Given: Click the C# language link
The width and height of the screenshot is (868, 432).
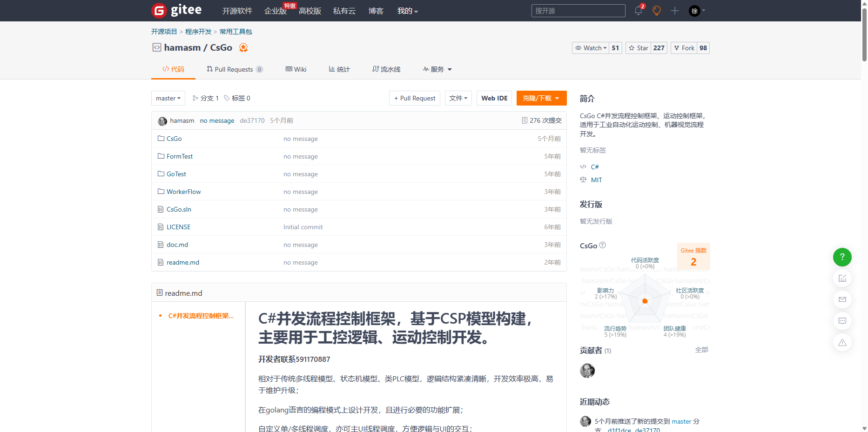Looking at the screenshot, I should point(595,167).
